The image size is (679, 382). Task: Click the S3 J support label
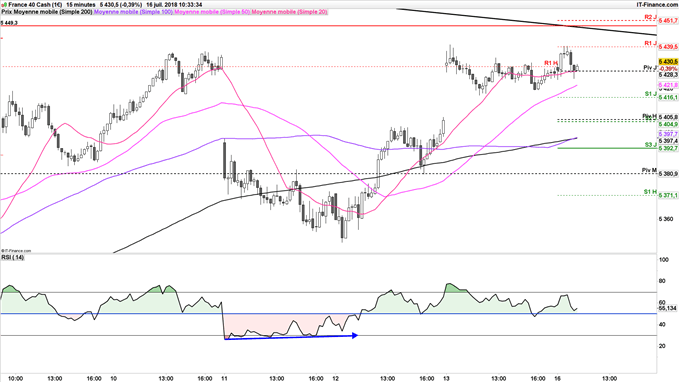[650, 145]
